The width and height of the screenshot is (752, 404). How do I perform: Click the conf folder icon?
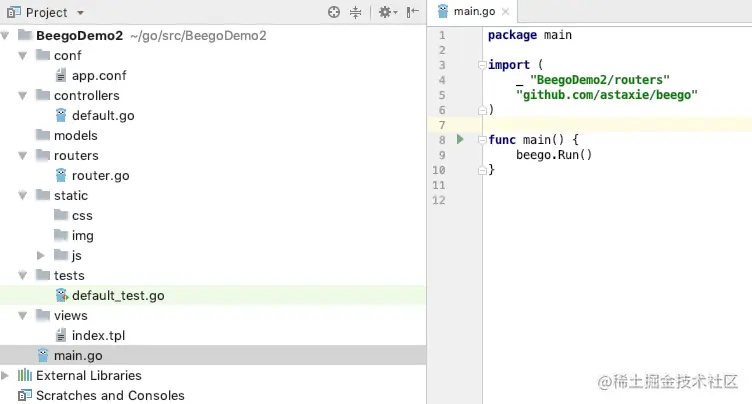click(43, 55)
